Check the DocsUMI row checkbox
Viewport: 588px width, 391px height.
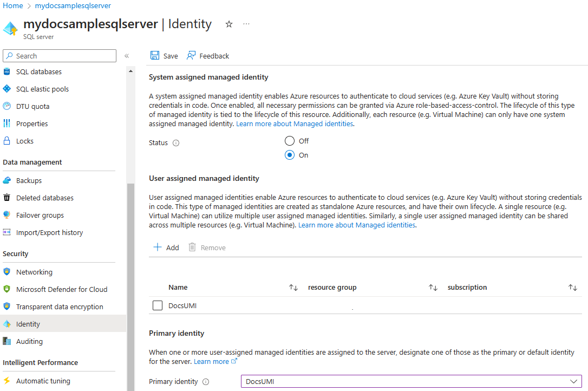click(x=158, y=305)
